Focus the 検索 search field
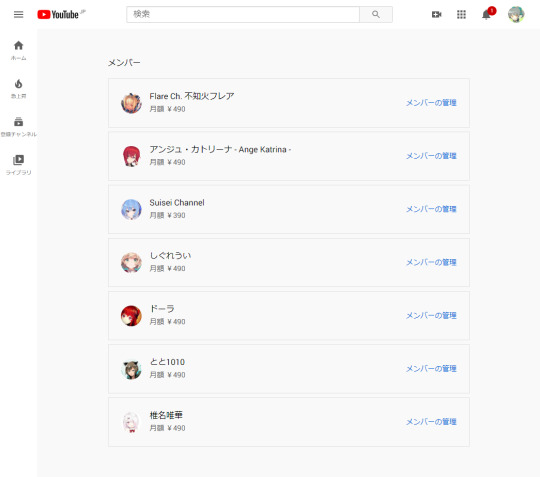Screen dimensions: 540x477 point(243,14)
